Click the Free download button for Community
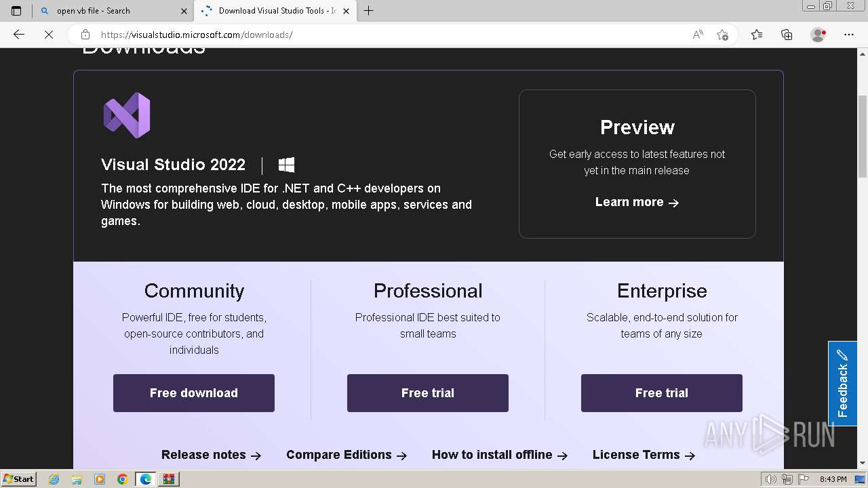868x488 pixels. (194, 393)
